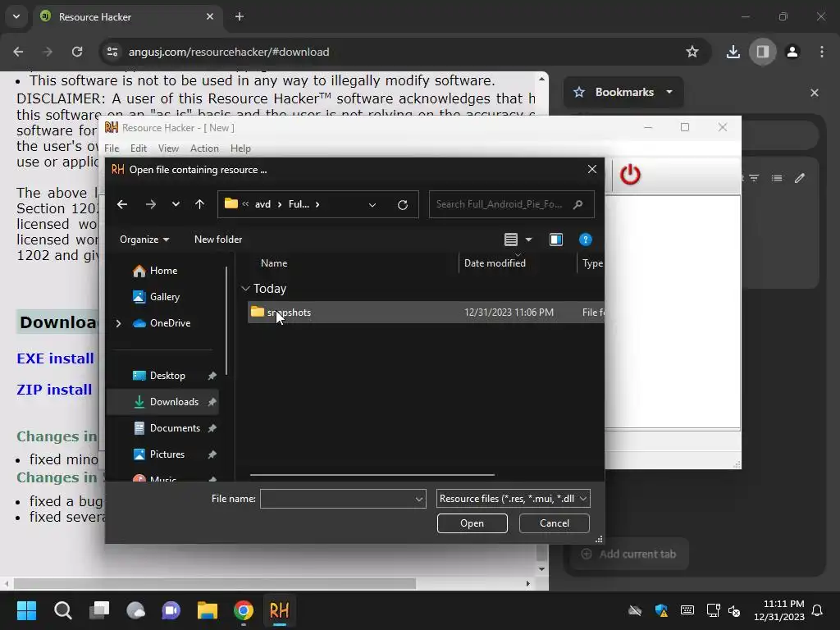
Task: Go back in the file dialog
Action: 122,204
